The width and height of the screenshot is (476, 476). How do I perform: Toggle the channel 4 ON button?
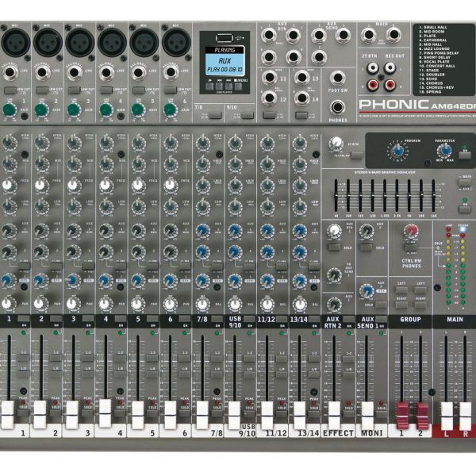pos(121,319)
